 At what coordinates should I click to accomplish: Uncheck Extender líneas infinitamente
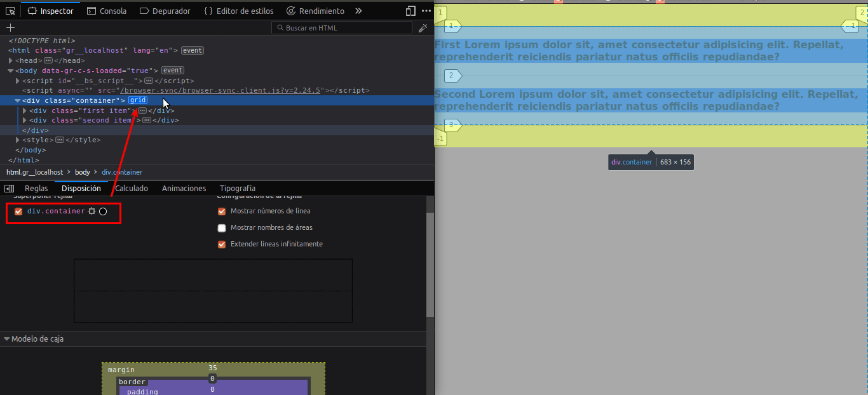pyautogui.click(x=222, y=244)
